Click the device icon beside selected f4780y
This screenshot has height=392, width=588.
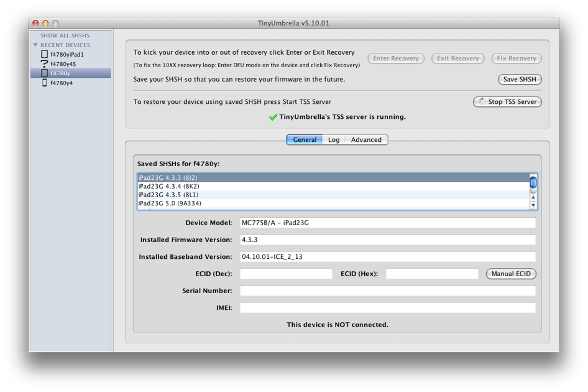pos(44,73)
